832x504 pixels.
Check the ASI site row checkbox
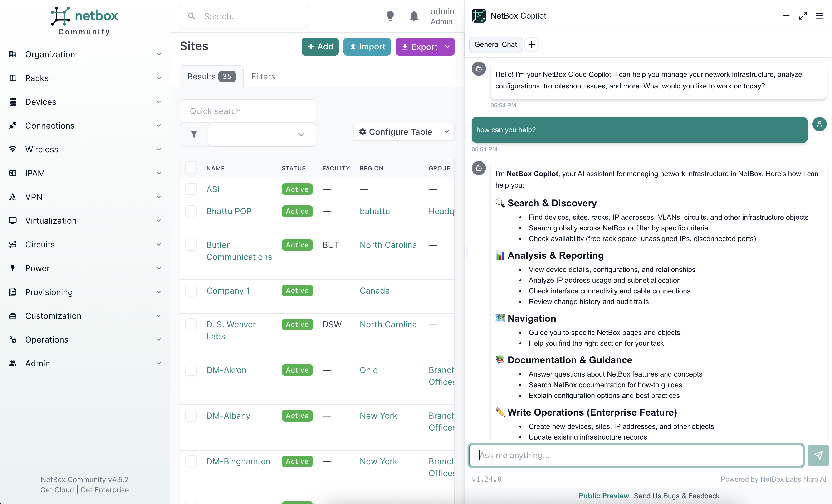tap(191, 189)
